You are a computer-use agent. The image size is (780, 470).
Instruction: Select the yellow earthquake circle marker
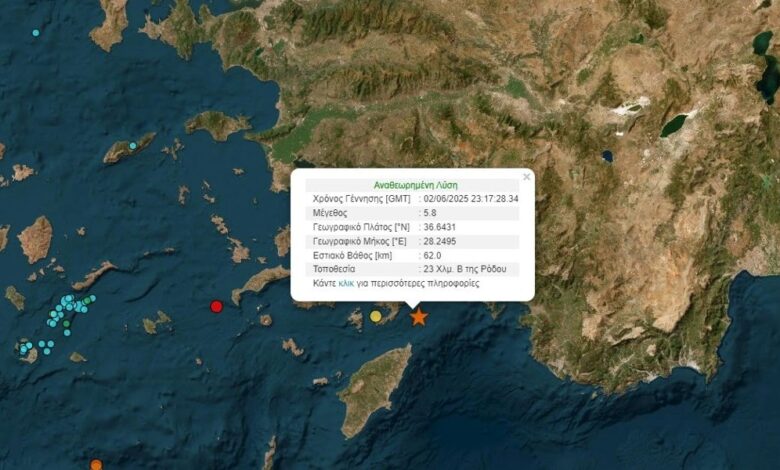click(x=376, y=317)
